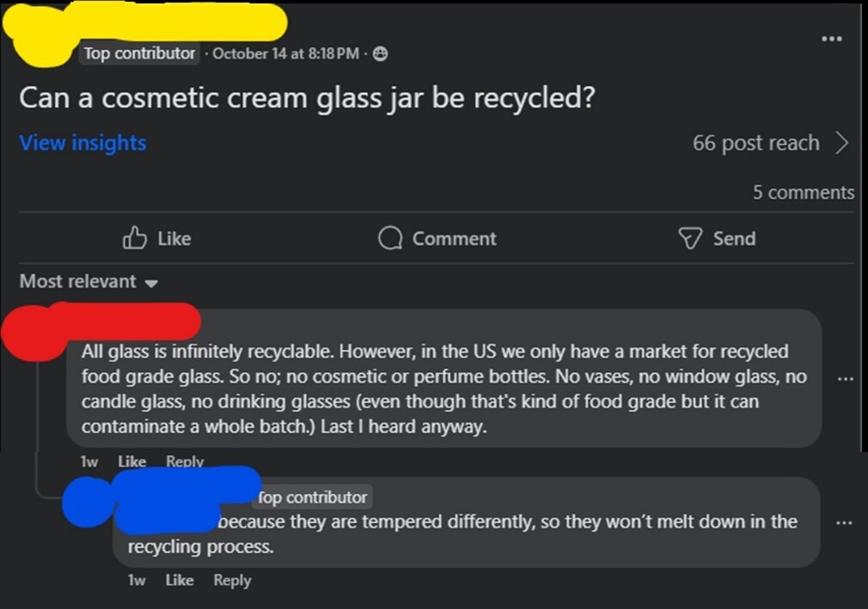
Task: Open the post options three-dot menu
Action: (831, 38)
